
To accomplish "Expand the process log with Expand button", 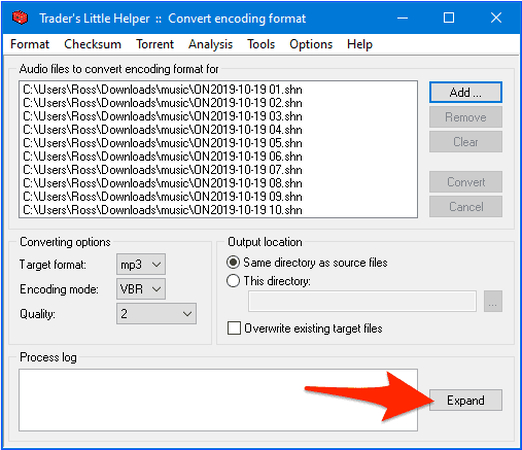I will coord(466,400).
